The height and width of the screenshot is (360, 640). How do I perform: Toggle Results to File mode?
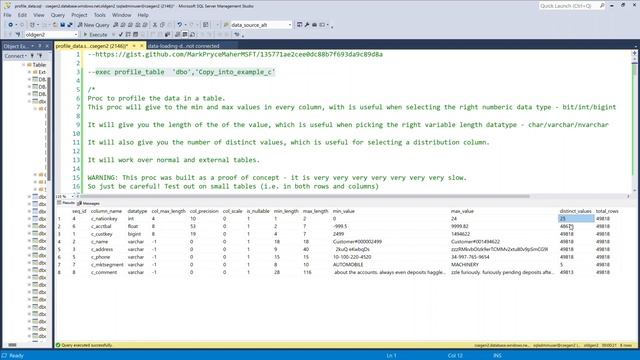(x=192, y=35)
